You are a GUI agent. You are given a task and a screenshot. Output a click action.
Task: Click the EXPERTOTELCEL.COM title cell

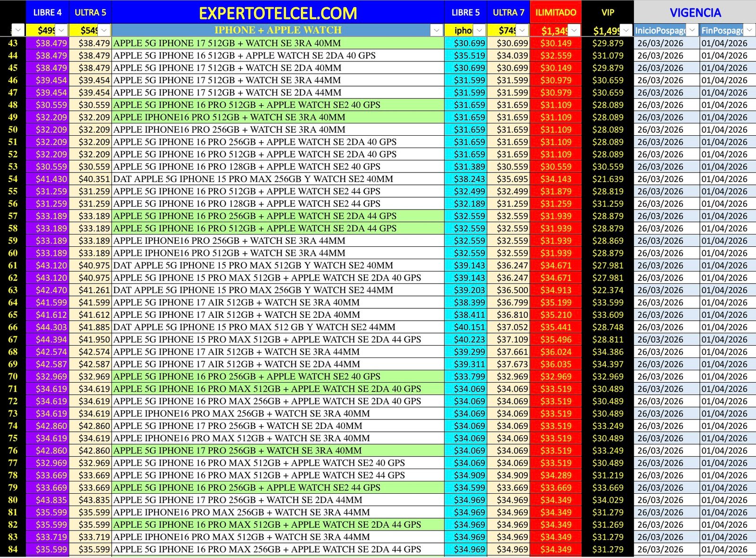click(276, 12)
